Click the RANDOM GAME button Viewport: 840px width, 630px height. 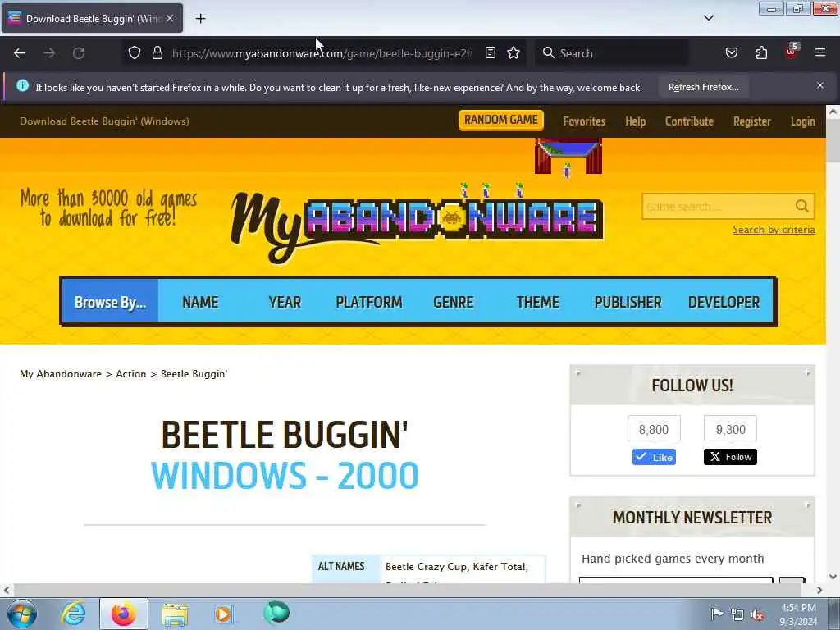click(x=501, y=120)
